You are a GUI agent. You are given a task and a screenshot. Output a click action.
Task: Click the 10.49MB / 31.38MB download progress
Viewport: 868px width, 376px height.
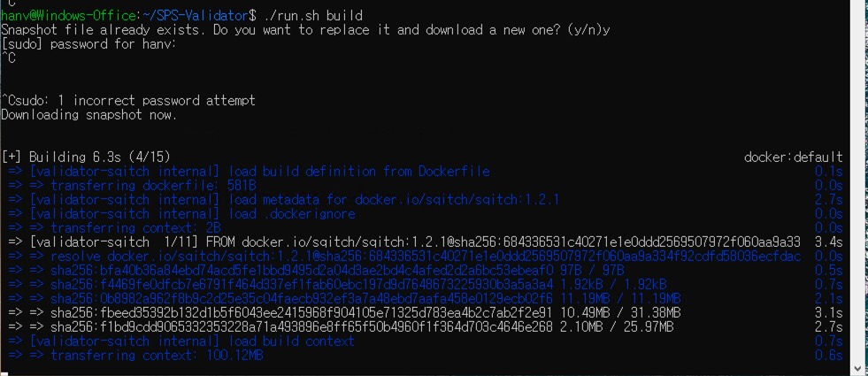click(x=620, y=313)
